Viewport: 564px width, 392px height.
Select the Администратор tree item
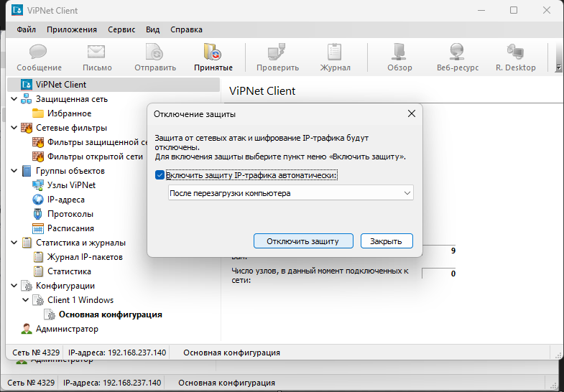click(67, 329)
